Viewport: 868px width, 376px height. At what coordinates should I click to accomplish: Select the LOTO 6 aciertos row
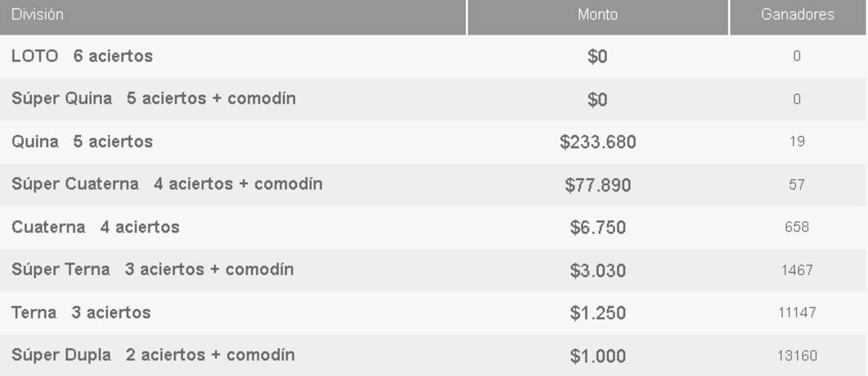tap(82, 56)
